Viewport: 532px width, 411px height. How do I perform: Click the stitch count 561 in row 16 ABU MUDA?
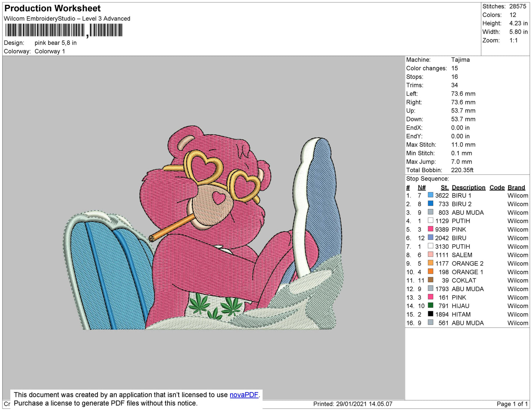(x=444, y=323)
